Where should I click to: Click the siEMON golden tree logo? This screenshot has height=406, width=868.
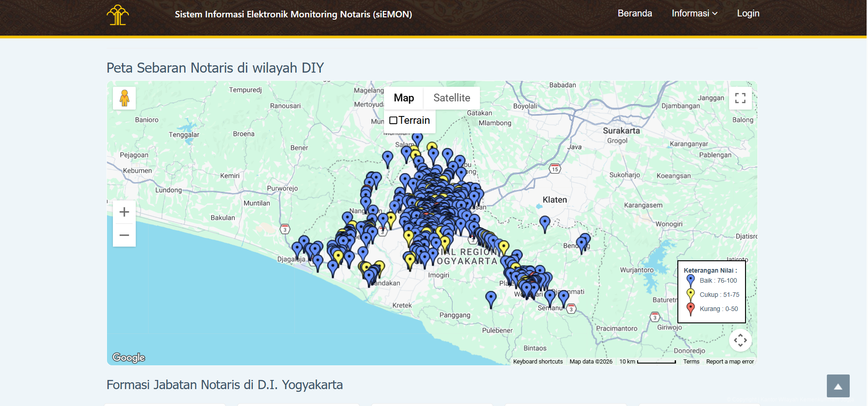117,15
